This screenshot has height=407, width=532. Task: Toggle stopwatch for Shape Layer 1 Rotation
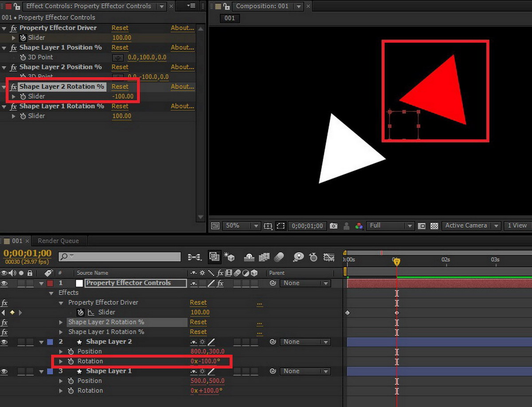[x=71, y=391]
